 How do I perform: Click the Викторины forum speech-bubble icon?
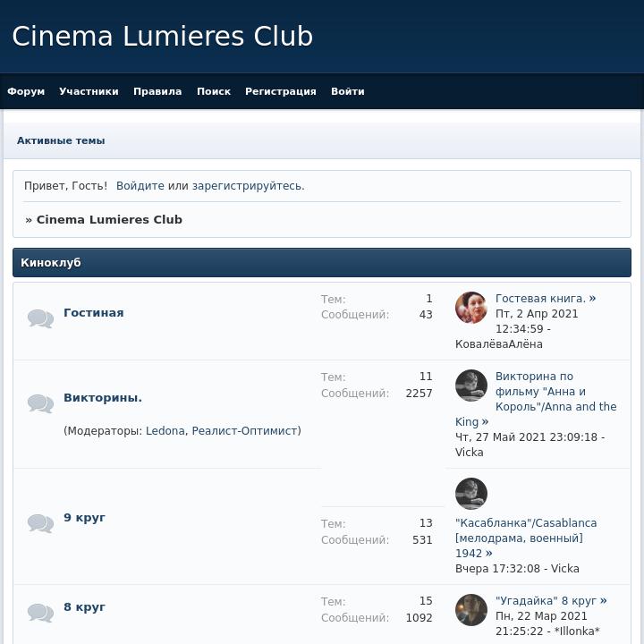click(40, 403)
